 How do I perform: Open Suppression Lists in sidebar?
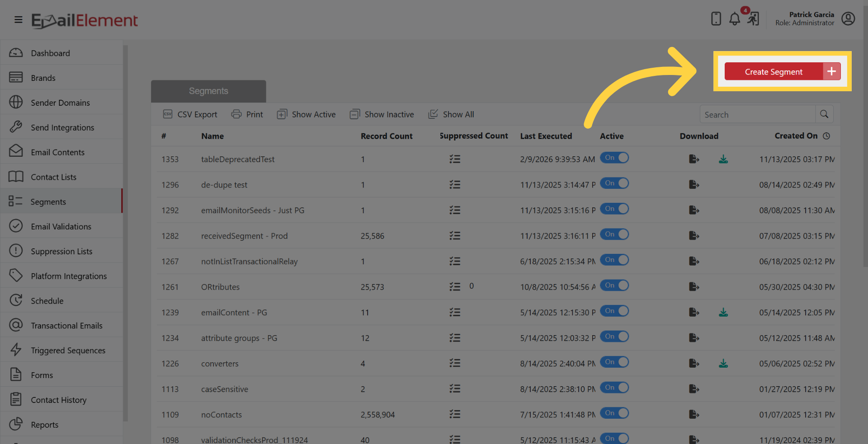[x=61, y=251]
